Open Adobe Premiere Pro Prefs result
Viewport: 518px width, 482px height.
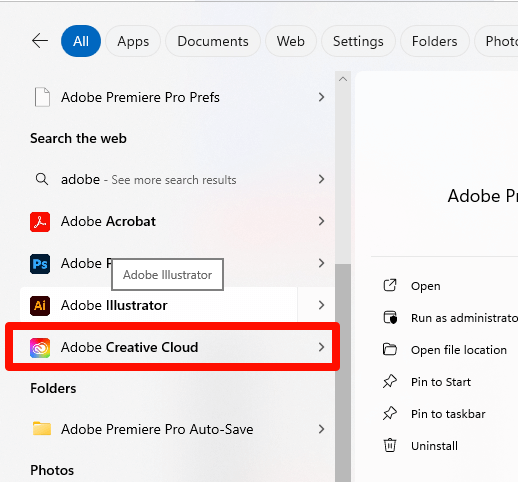pyautogui.click(x=140, y=97)
